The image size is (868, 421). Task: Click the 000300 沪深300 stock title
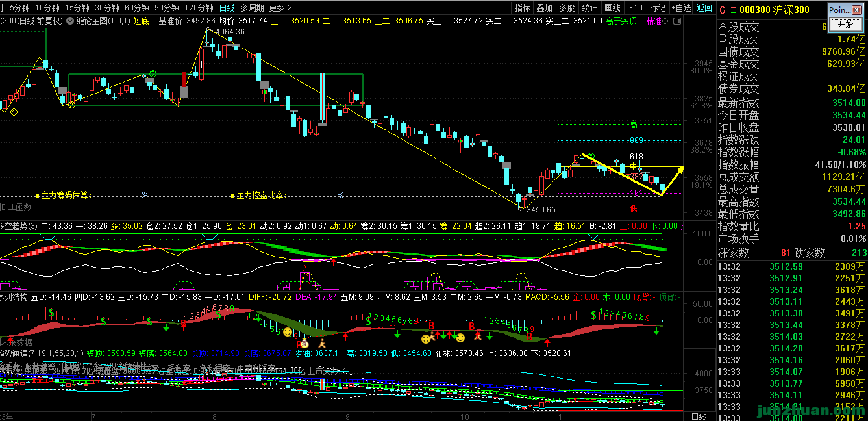774,10
